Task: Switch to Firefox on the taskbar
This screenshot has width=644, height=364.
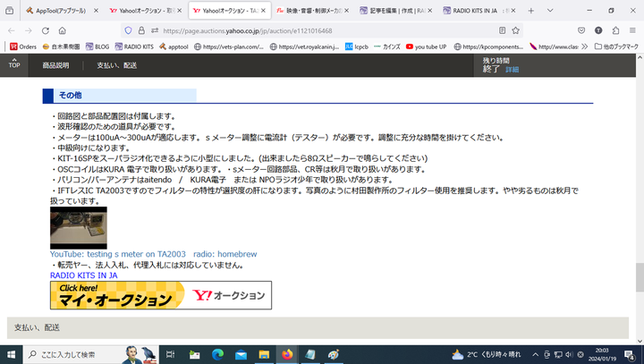Action: (287, 354)
